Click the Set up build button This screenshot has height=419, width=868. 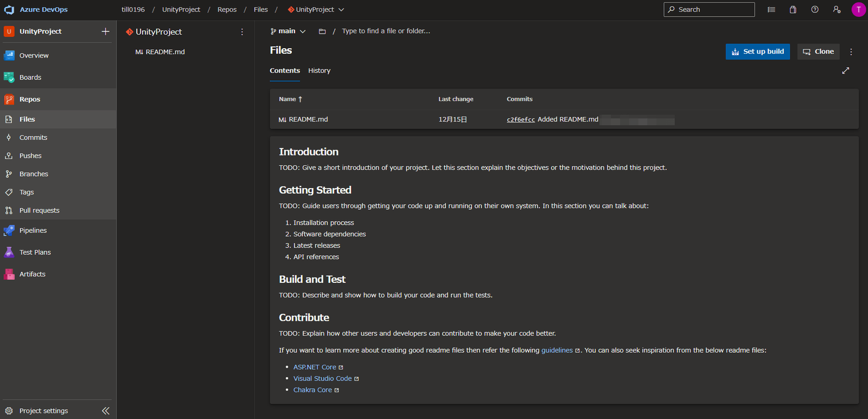tap(757, 51)
